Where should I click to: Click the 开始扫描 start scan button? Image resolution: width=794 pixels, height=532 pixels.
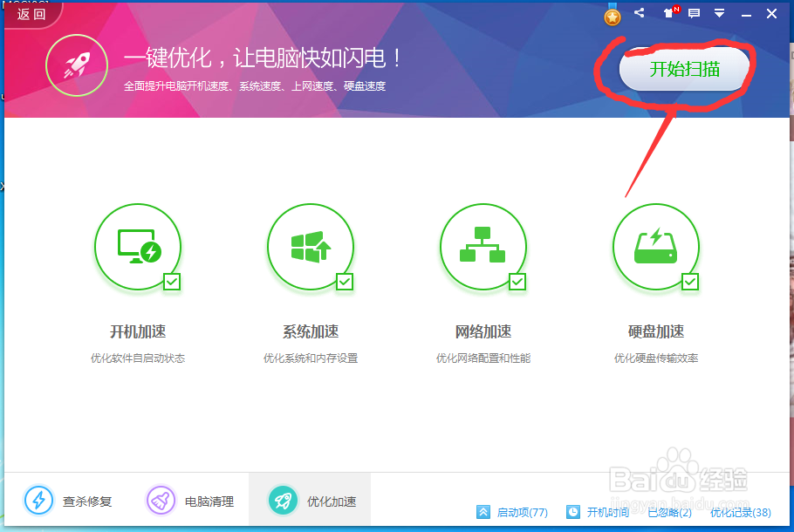pos(684,69)
